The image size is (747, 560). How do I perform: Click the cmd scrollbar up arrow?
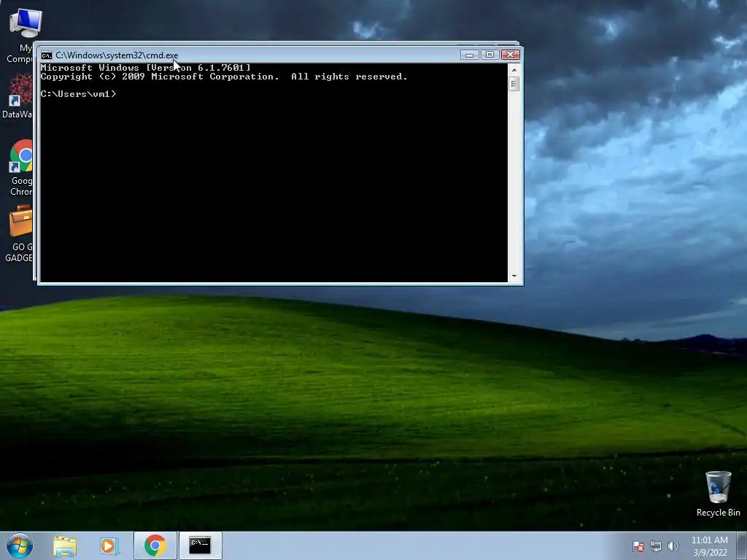point(514,69)
